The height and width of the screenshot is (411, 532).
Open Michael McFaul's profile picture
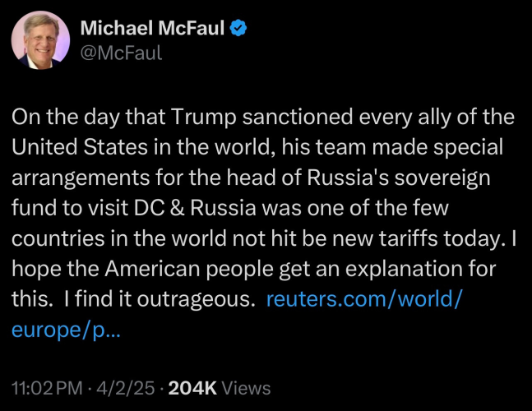[41, 41]
